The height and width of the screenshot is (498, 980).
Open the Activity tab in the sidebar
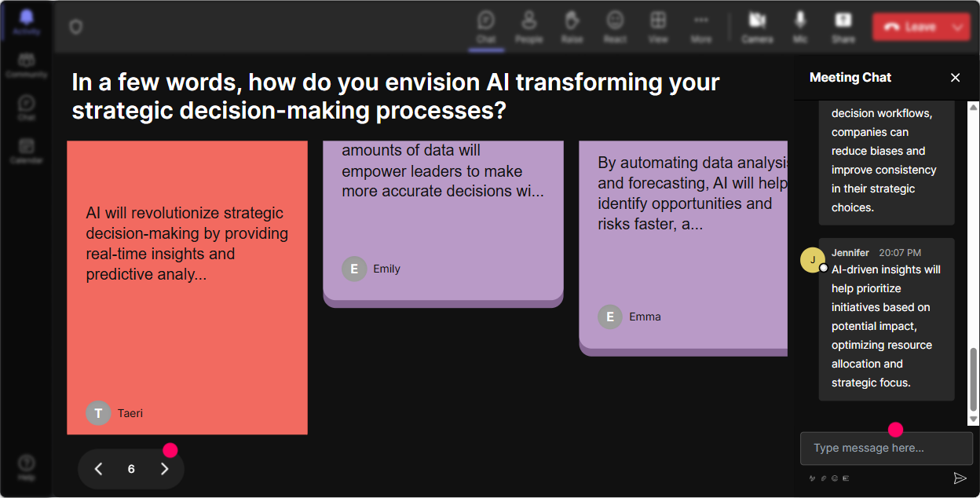(x=26, y=22)
